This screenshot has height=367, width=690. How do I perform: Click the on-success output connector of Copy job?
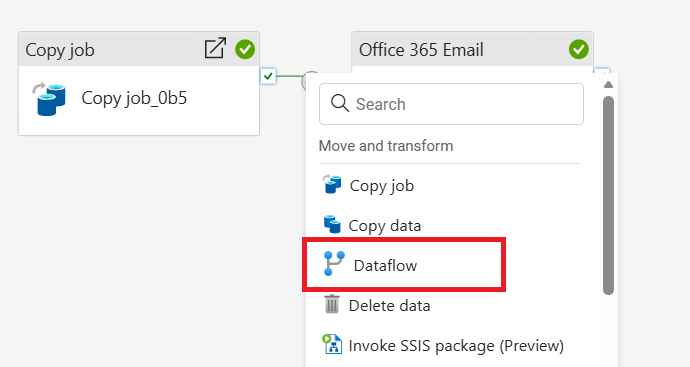click(268, 76)
